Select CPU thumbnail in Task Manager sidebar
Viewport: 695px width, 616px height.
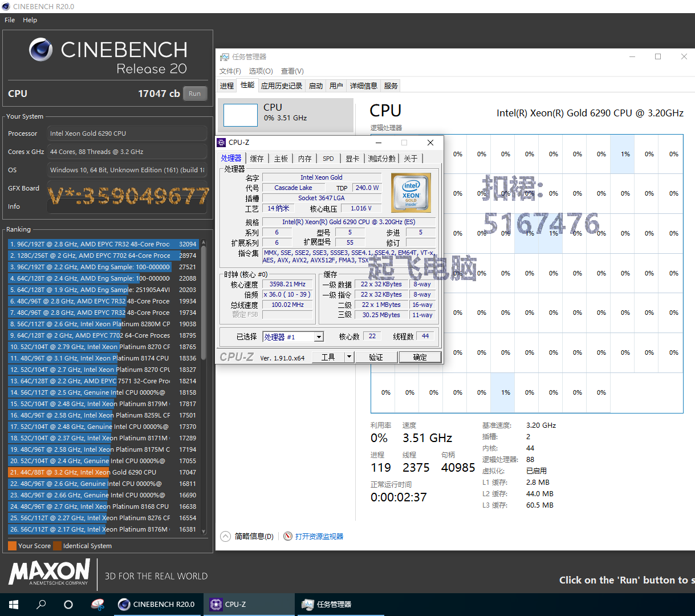pyautogui.click(x=286, y=115)
